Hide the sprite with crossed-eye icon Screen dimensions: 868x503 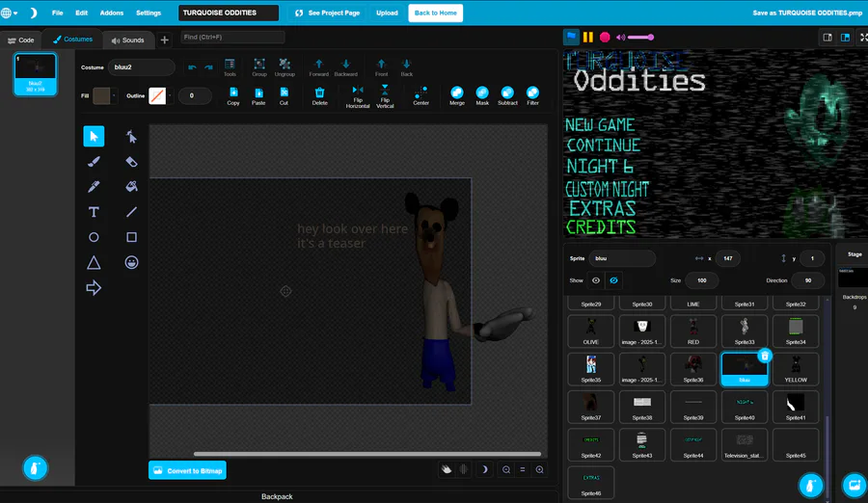point(613,280)
